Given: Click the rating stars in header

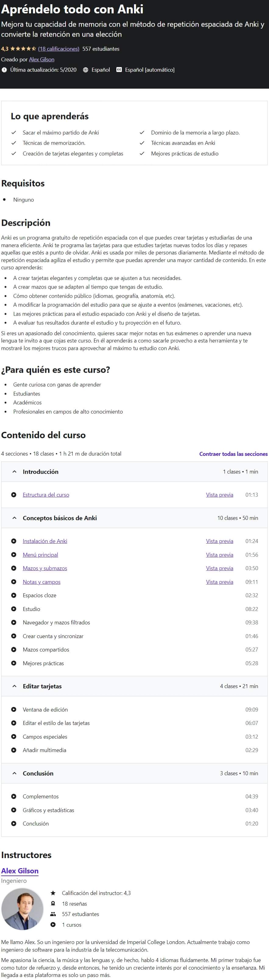Looking at the screenshot, I should [23, 49].
